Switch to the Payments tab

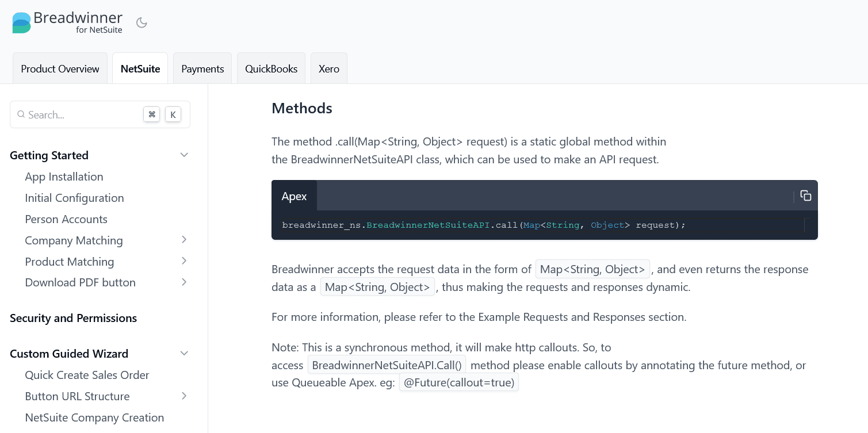(x=202, y=68)
